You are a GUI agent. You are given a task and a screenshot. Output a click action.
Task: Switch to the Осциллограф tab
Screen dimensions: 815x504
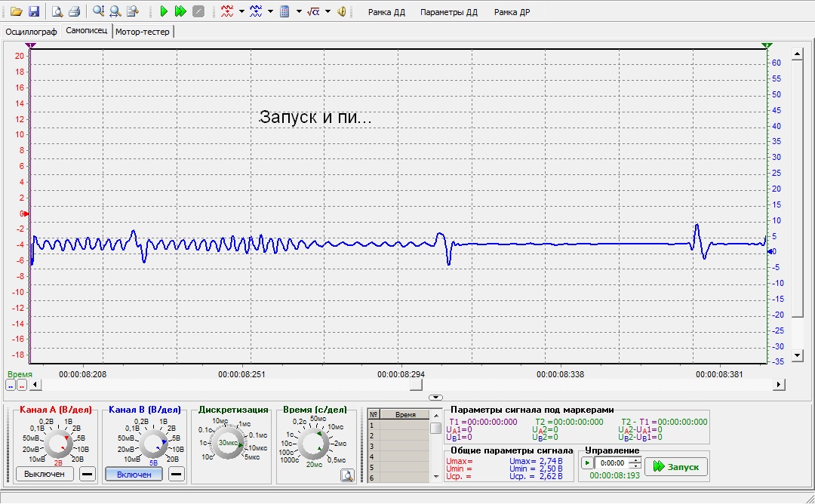coord(31,32)
